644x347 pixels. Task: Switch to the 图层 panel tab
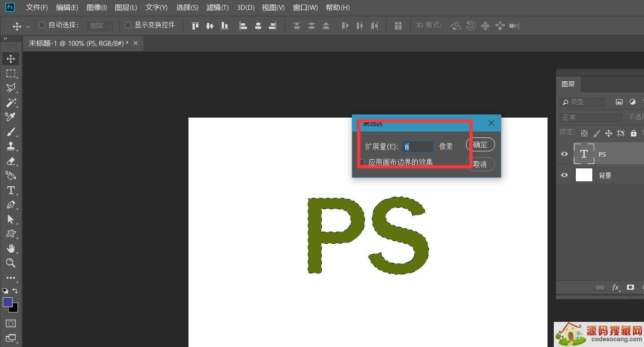tap(568, 84)
